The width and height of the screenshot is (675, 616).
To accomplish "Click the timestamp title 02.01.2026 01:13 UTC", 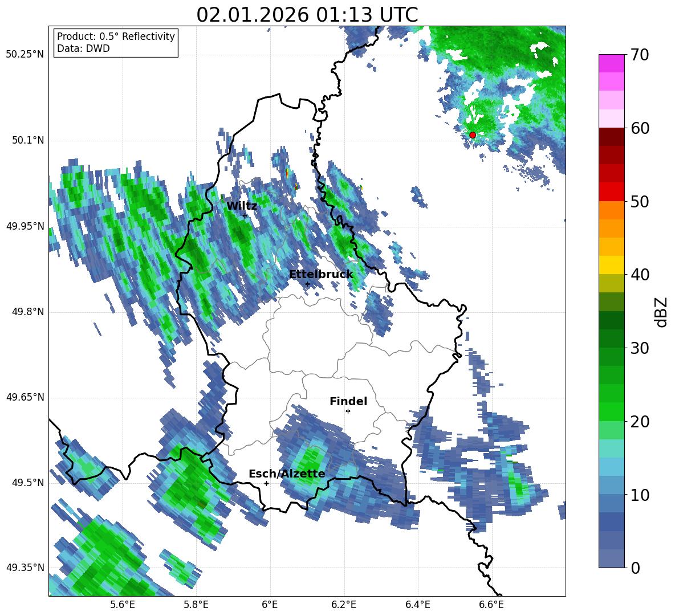I will coord(307,15).
